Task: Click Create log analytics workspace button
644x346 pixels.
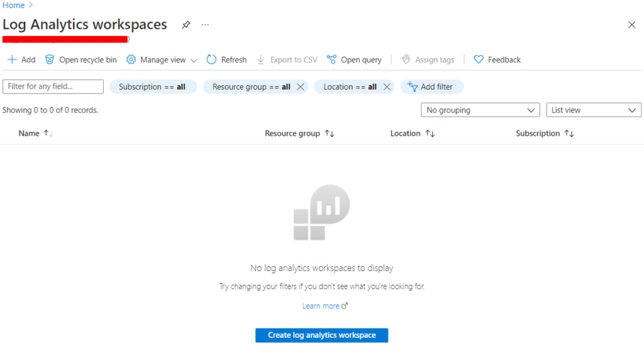Action: (321, 335)
